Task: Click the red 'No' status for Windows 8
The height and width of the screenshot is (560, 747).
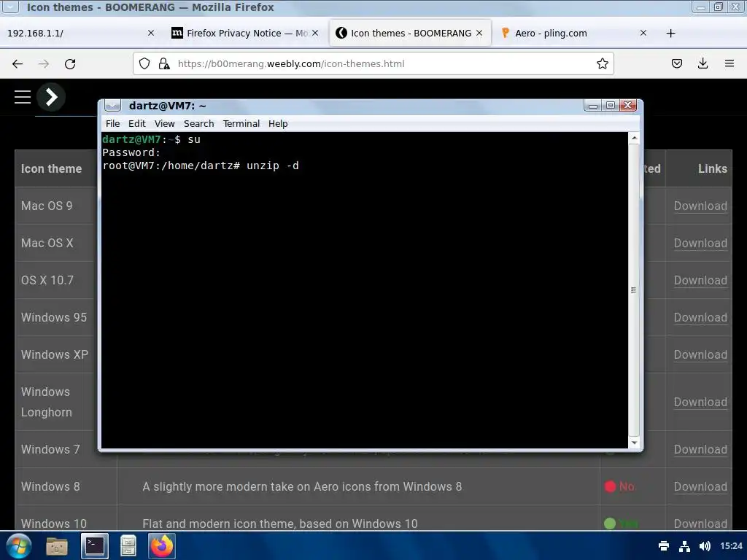Action: [x=619, y=486]
